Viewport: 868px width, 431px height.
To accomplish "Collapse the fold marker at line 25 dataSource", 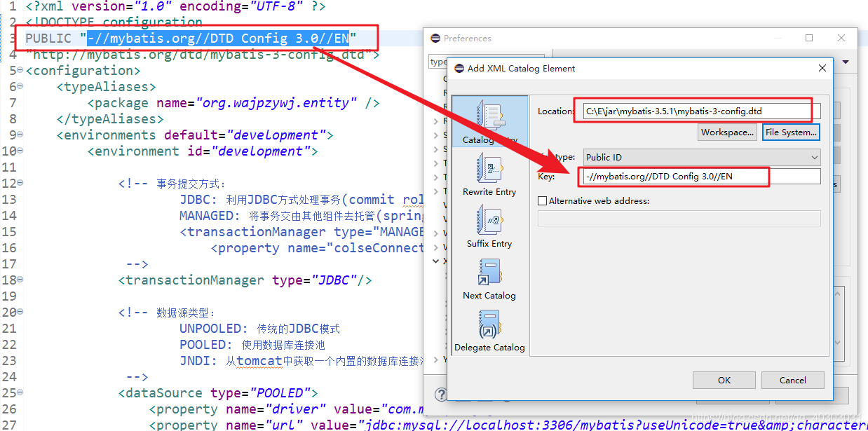I will pyautogui.click(x=21, y=393).
